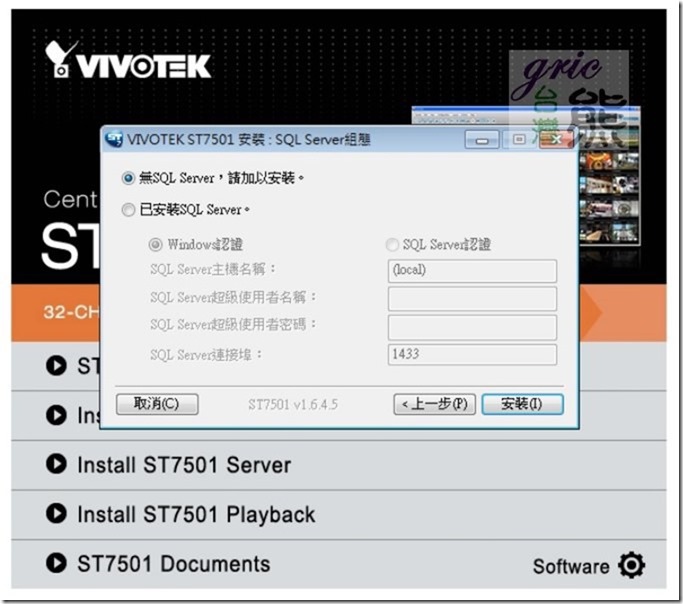
Task: Click the play icon beside Install ST7501 Server
Action: click(x=56, y=464)
